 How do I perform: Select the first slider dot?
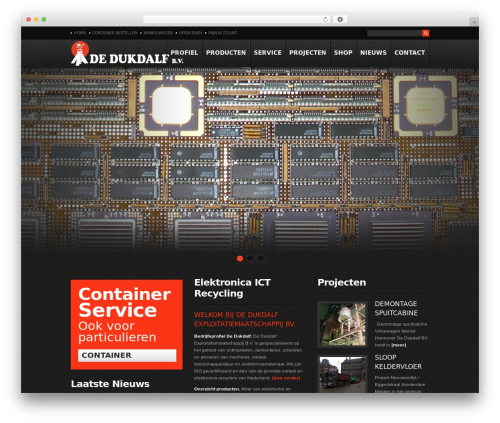(x=240, y=258)
